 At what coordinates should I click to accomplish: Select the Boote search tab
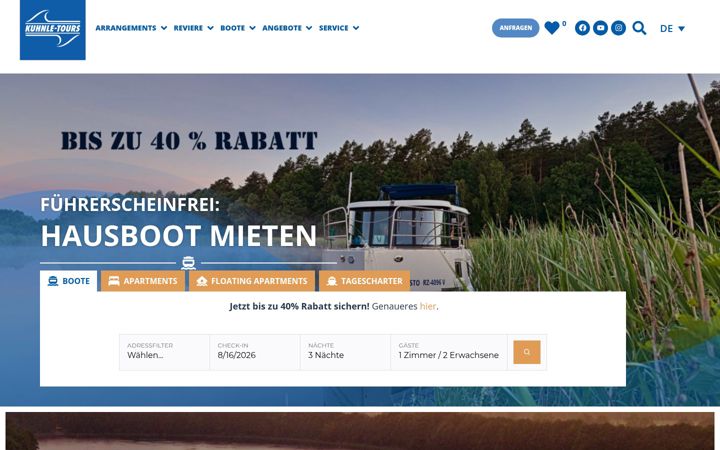pos(68,281)
